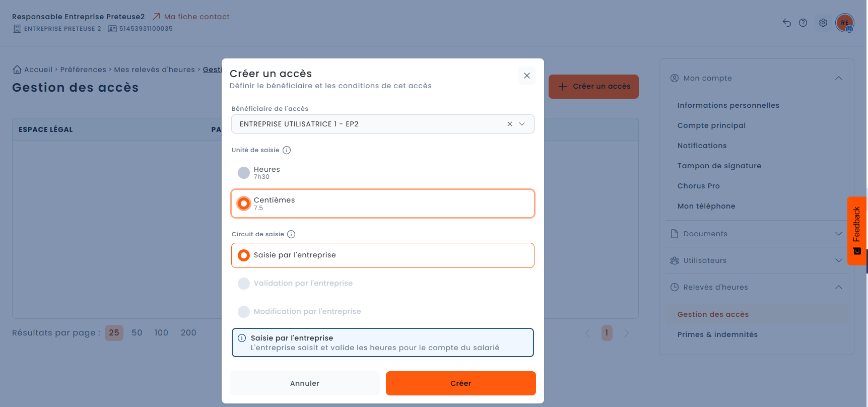Open the RE user avatar menu
Screen dimensions: 868x407
click(845, 23)
